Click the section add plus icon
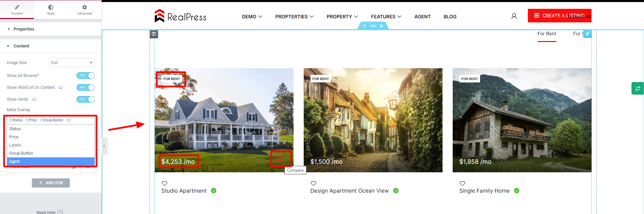 [364, 26]
